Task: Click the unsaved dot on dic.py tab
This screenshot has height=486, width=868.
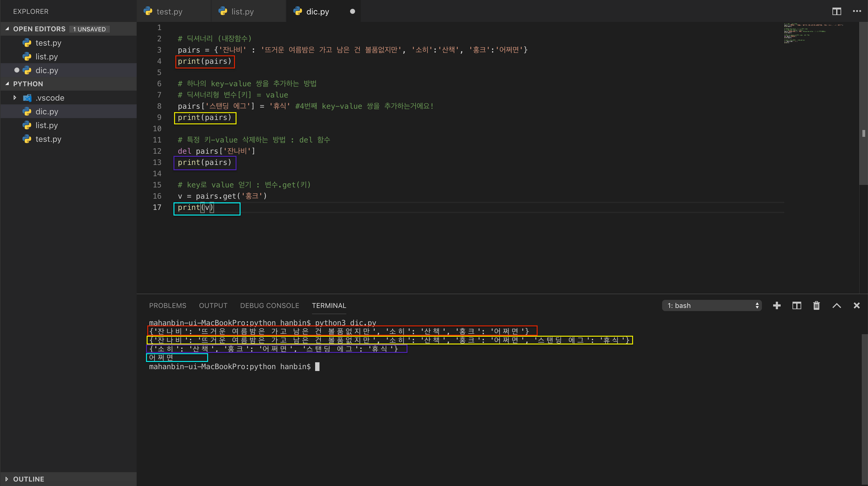Action: tap(352, 12)
